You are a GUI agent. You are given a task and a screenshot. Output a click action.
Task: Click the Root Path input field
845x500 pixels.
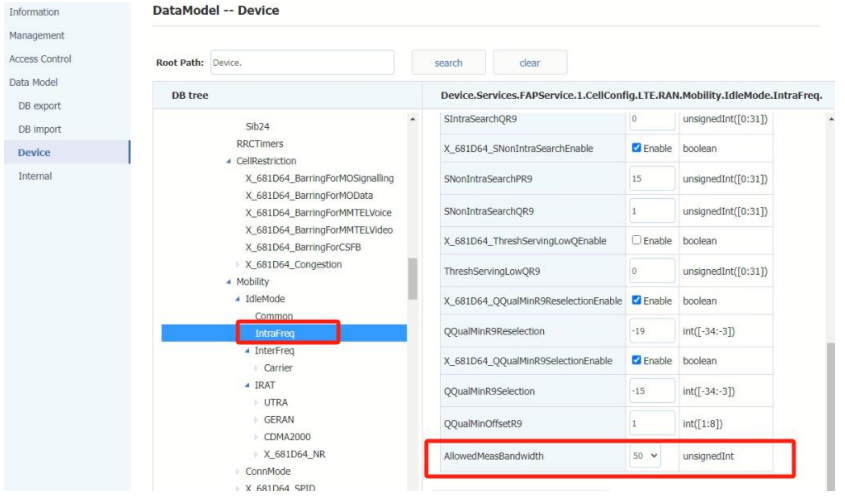[x=302, y=62]
